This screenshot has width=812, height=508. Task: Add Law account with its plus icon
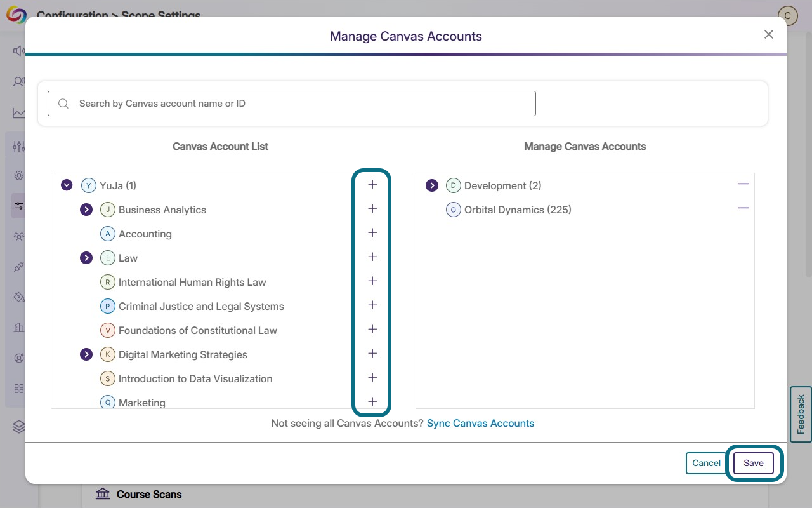tap(372, 257)
